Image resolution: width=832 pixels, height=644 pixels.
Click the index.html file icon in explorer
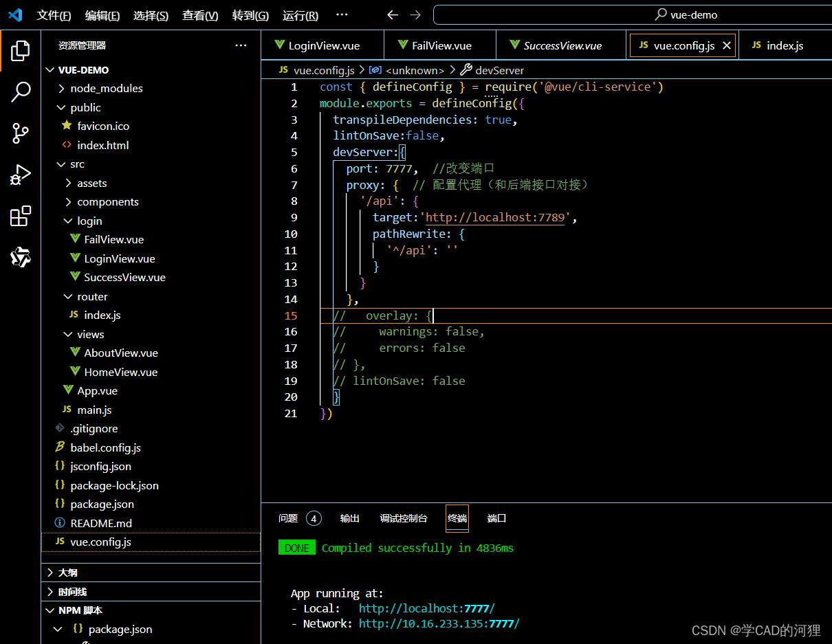point(67,145)
